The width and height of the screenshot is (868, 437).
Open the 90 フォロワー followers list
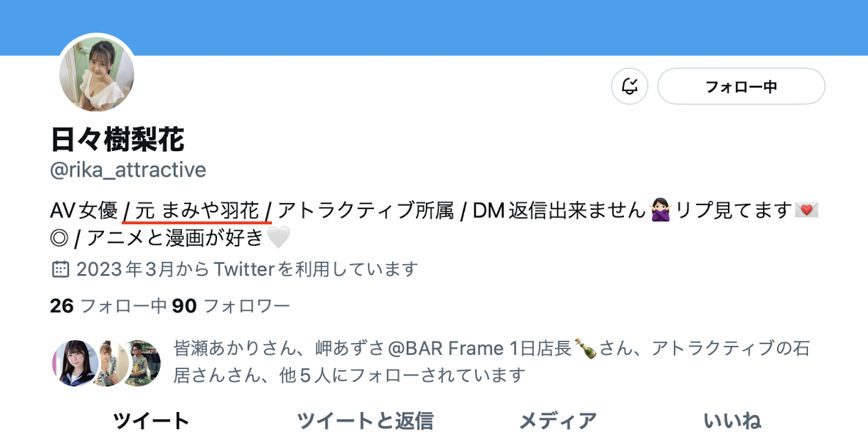(231, 306)
